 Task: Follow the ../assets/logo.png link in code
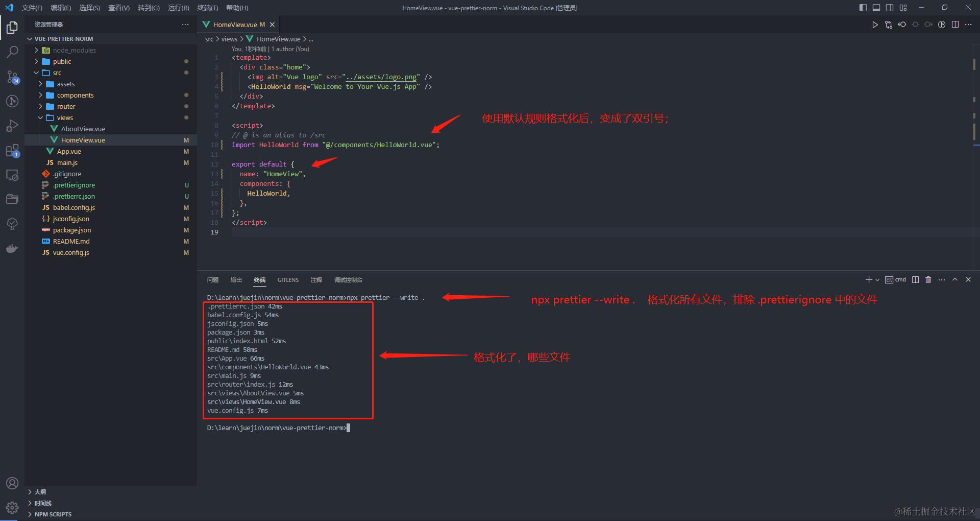(x=381, y=77)
